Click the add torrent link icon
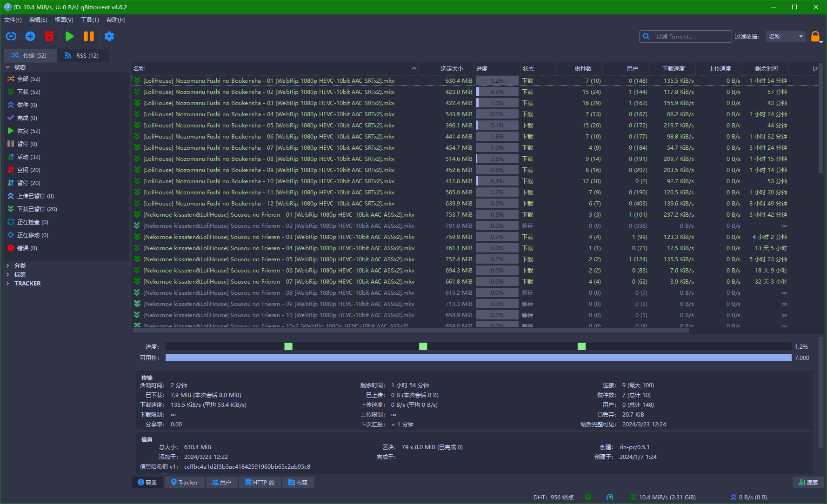Viewport: 827px width, 504px height. tap(11, 36)
